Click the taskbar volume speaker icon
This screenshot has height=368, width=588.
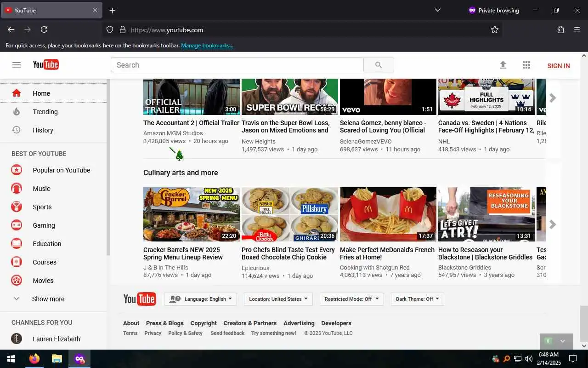point(529,359)
